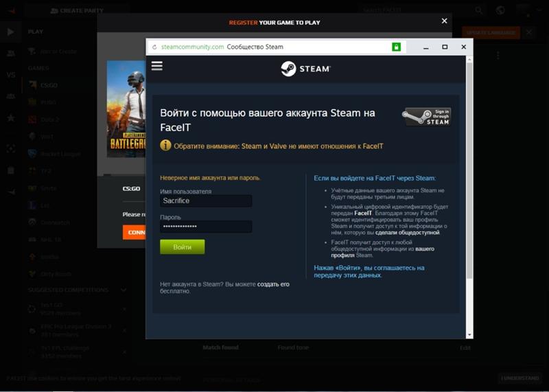Click CREATE PARTY in FACEIT top bar
Image resolution: width=549 pixels, height=392 pixels.
(x=77, y=10)
